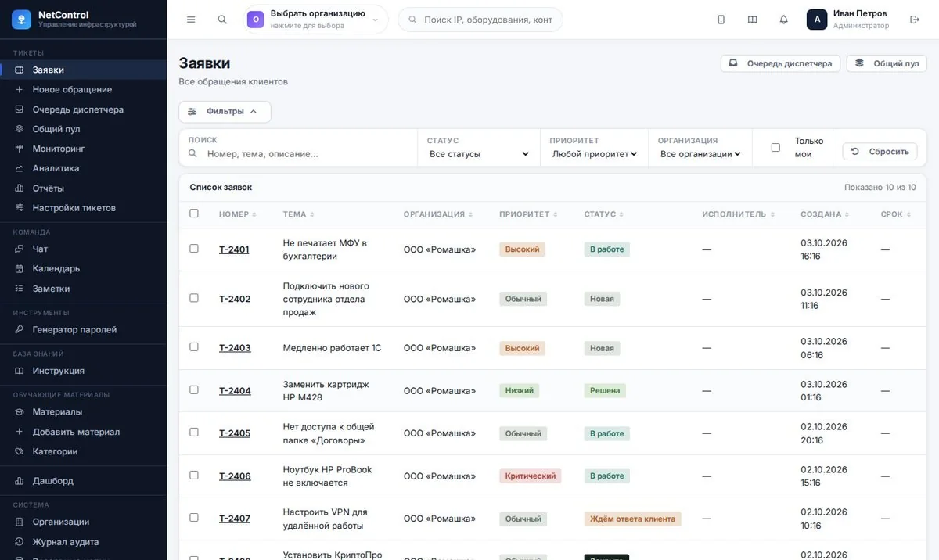This screenshot has width=939, height=560.
Task: Click the plus icon next to Новое обращение
Action: pyautogui.click(x=19, y=89)
